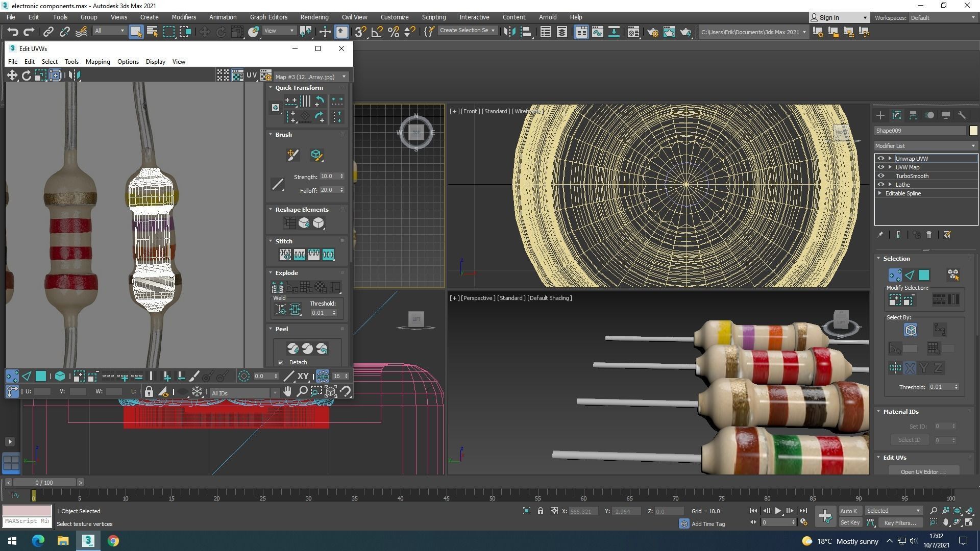Click the object color swatch beside Shape009
The image size is (980, 551).
973,131
